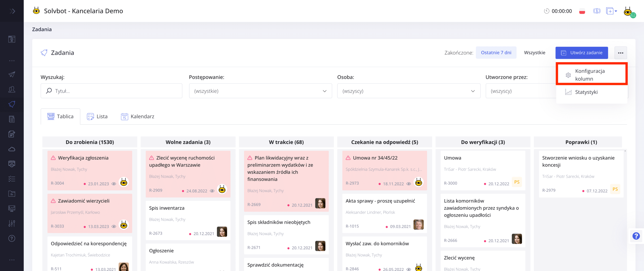Switch to the Tablica tab
This screenshot has width=644, height=271.
[60, 116]
